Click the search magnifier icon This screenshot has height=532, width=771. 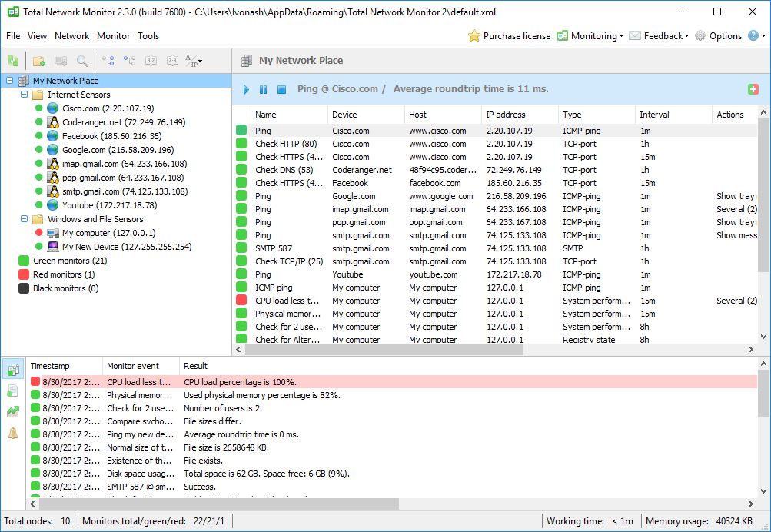pos(82,60)
